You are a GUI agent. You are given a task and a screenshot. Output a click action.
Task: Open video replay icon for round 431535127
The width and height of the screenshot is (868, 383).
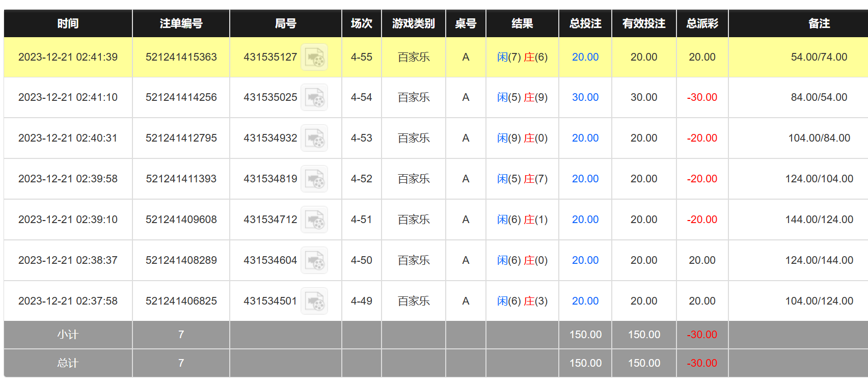(x=314, y=57)
